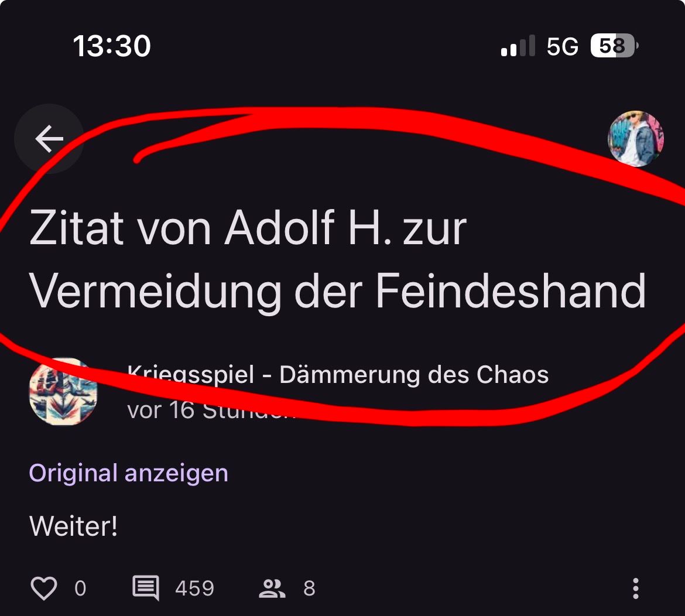Tap the back arrow button
685x616 pixels.
click(x=49, y=139)
